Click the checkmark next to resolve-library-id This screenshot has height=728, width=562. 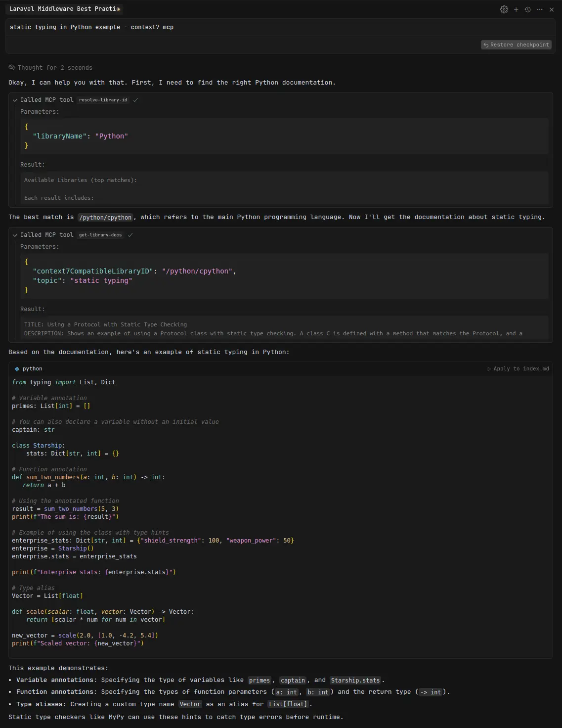point(136,100)
